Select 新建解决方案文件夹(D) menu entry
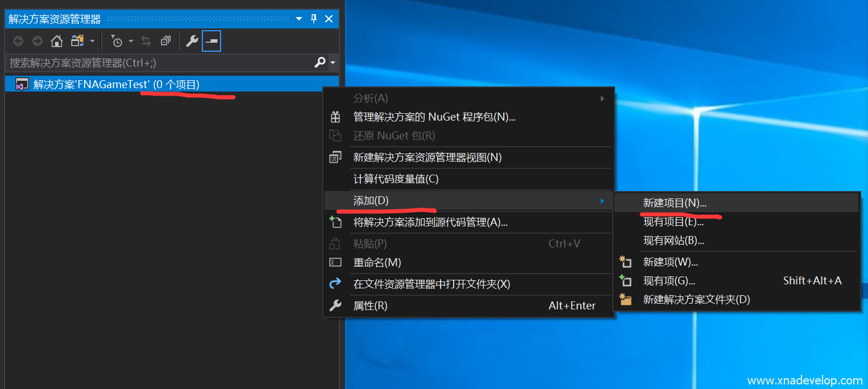The width and height of the screenshot is (868, 389). pyautogui.click(x=696, y=299)
